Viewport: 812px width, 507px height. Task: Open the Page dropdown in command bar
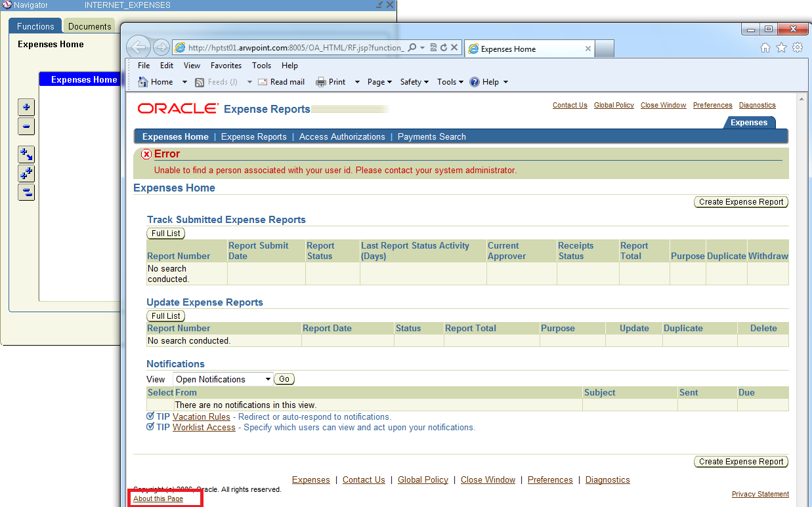tap(379, 82)
